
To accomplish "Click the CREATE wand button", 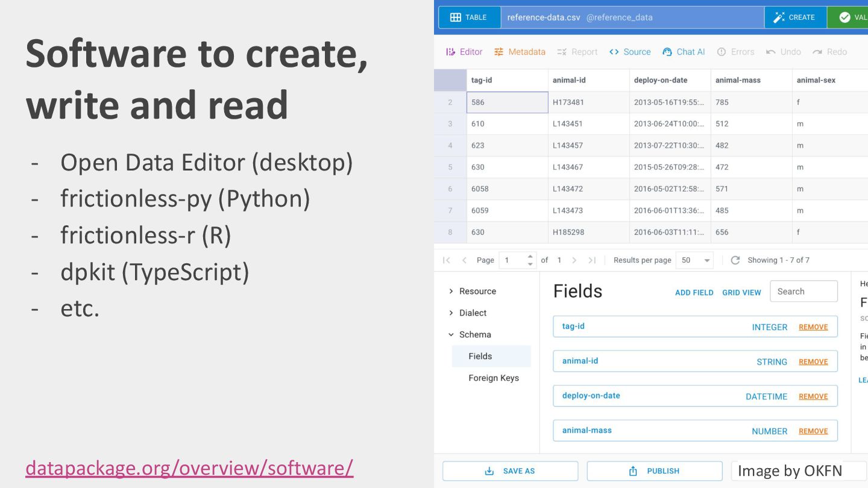I will pyautogui.click(x=795, y=17).
